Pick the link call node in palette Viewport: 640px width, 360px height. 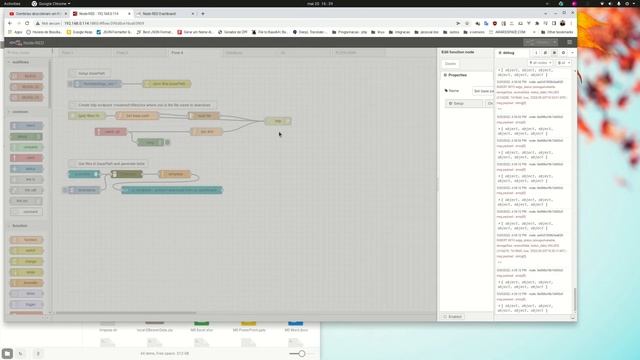click(27, 190)
